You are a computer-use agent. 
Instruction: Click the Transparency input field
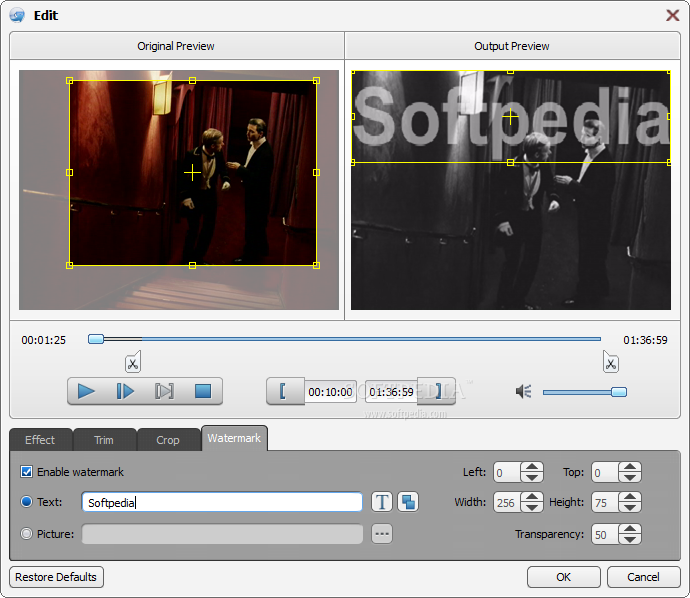605,534
